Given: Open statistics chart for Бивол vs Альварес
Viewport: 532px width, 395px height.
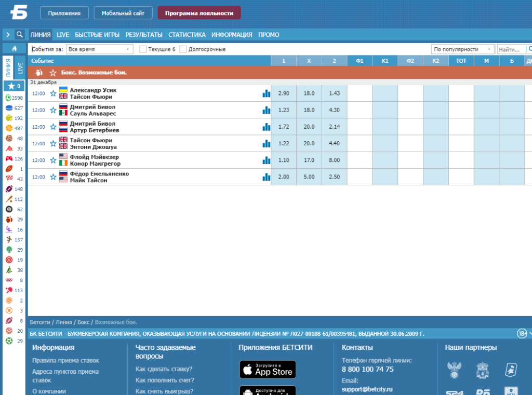Looking at the screenshot, I should 267,110.
